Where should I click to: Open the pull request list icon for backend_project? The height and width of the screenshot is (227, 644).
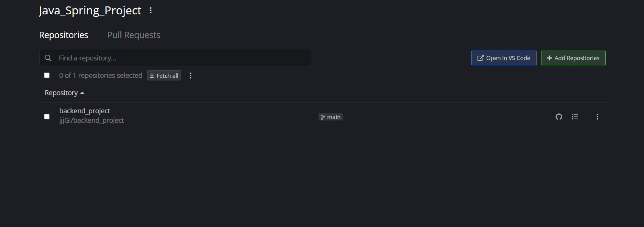(575, 117)
